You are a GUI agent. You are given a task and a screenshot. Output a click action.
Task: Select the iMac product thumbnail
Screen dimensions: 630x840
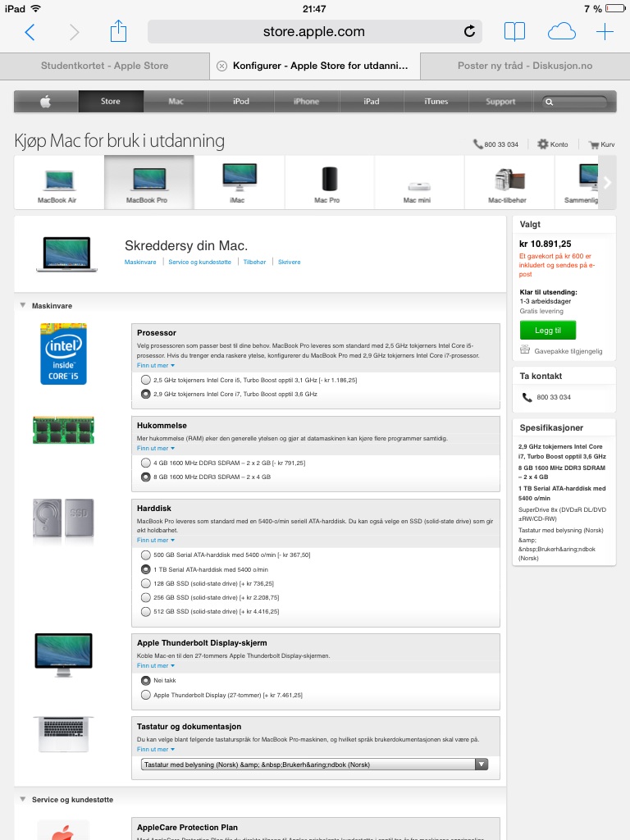pyautogui.click(x=239, y=183)
